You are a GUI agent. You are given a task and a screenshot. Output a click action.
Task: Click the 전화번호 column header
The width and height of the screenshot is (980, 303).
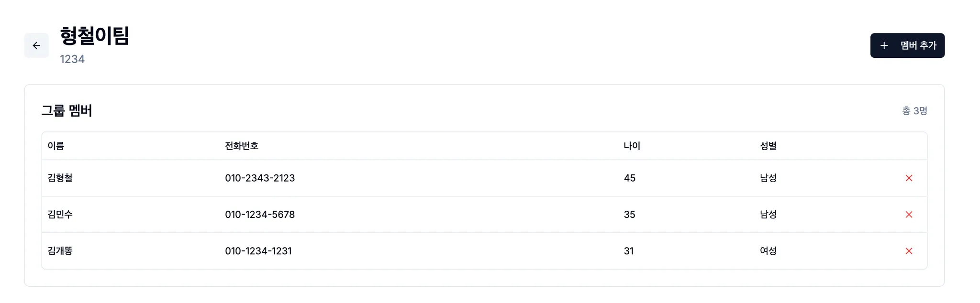(x=242, y=146)
